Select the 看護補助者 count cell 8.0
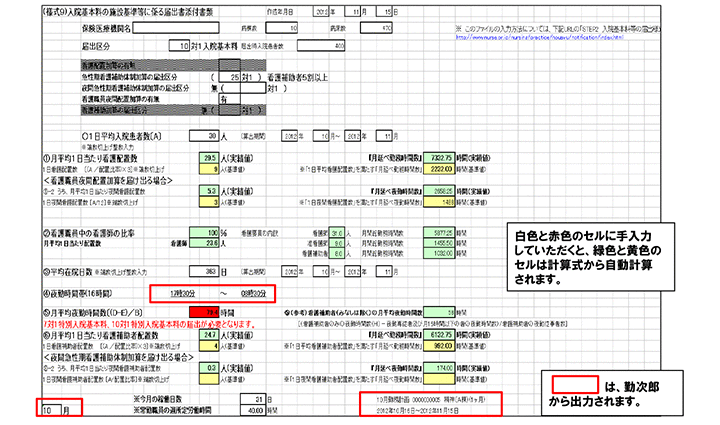This screenshot has height=425, width=720. tap(337, 253)
